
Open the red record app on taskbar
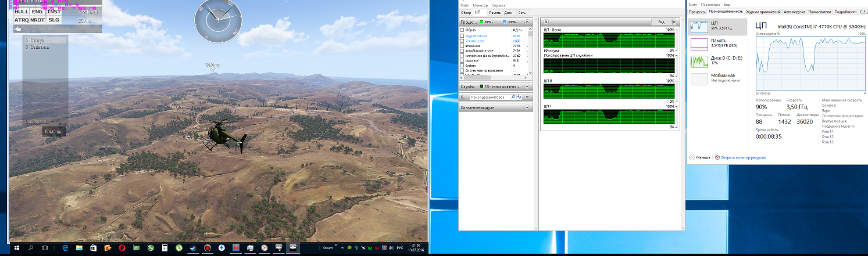pyautogui.click(x=207, y=248)
